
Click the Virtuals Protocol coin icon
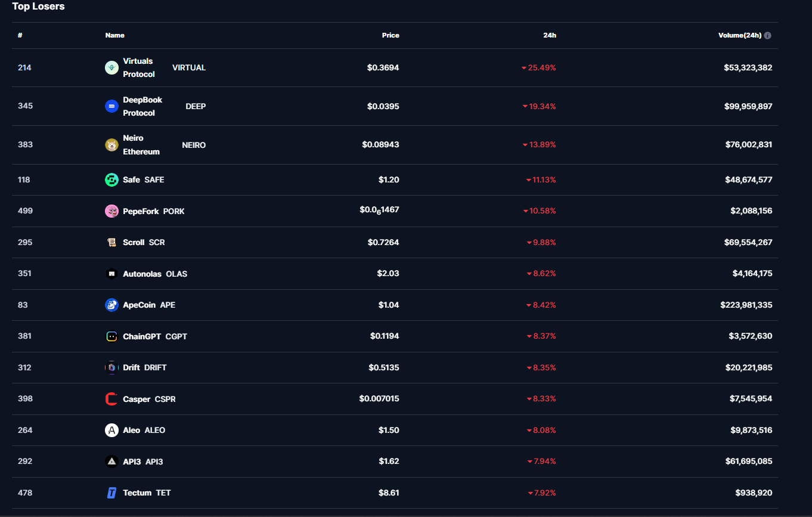tap(111, 68)
